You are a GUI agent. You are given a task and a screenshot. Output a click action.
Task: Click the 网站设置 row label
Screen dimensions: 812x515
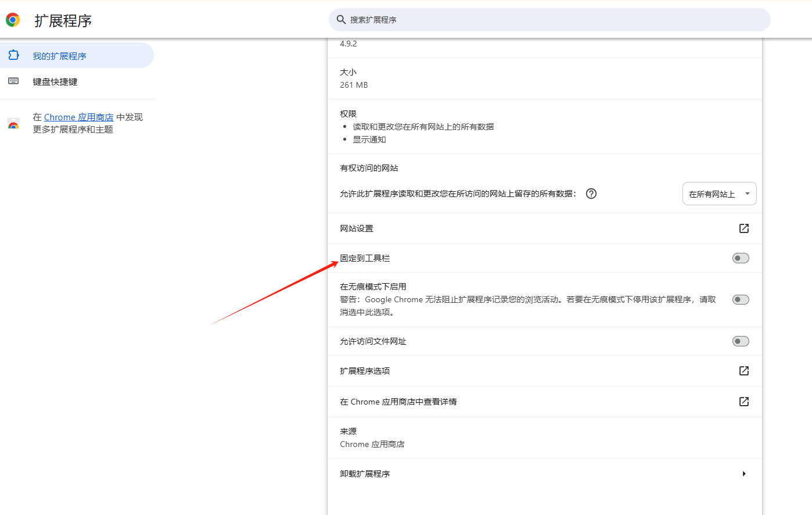357,228
